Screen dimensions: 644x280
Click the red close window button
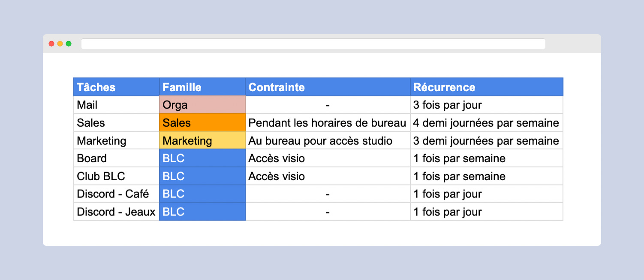[x=51, y=44]
